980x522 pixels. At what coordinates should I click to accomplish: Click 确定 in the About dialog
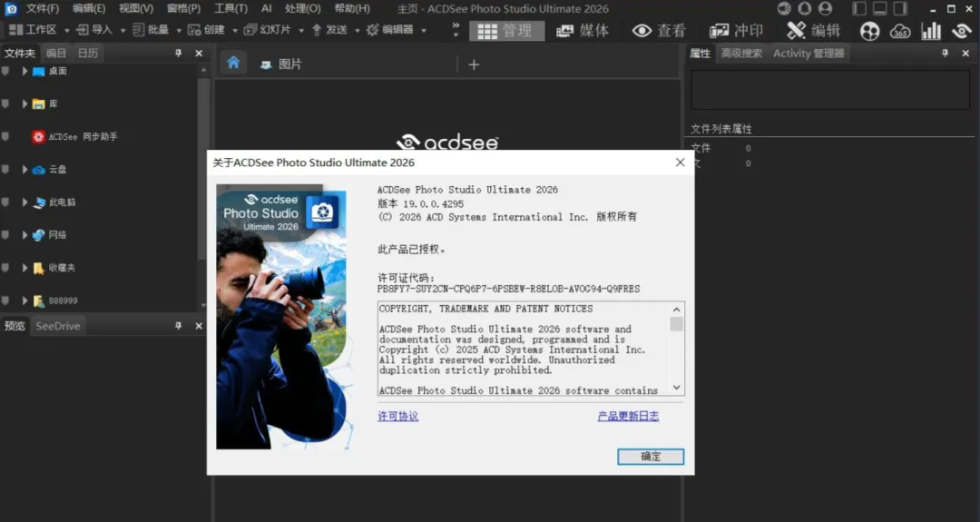651,457
